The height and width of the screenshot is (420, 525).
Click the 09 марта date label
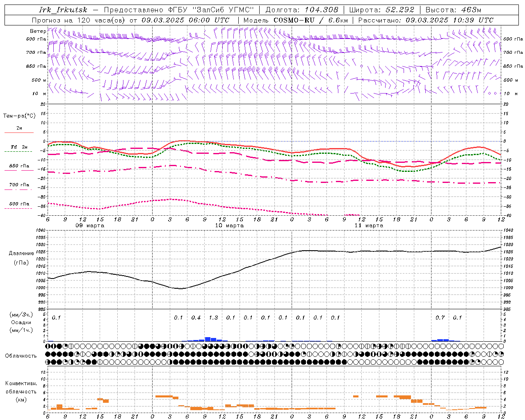(x=90, y=226)
